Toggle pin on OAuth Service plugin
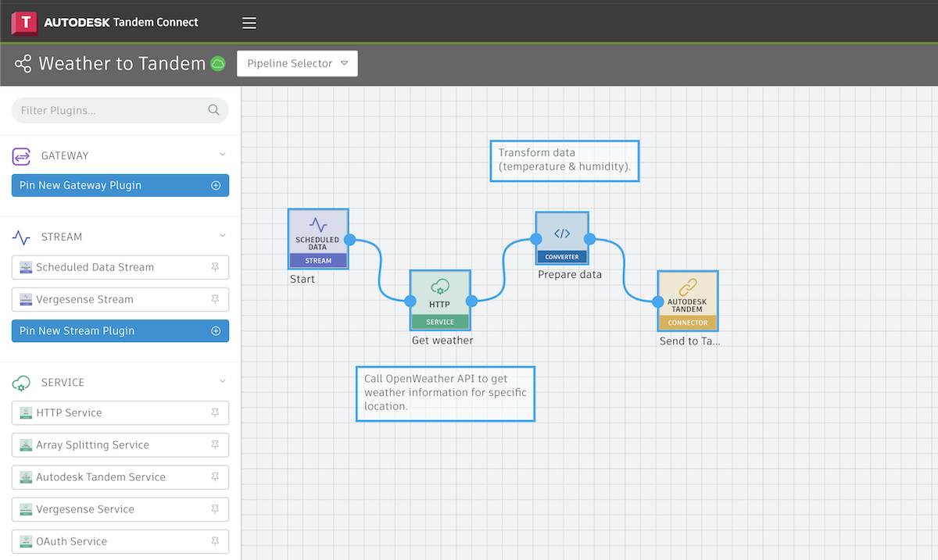Image resolution: width=938 pixels, height=560 pixels. (x=215, y=541)
